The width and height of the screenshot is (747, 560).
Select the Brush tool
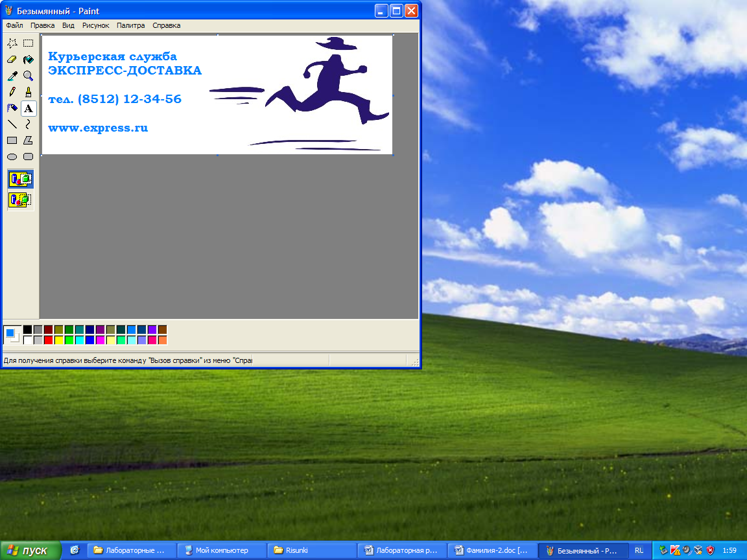(29, 92)
